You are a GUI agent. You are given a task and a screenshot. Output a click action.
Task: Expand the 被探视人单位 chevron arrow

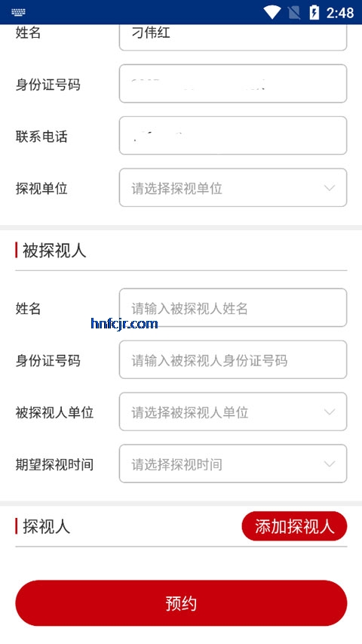(x=330, y=412)
